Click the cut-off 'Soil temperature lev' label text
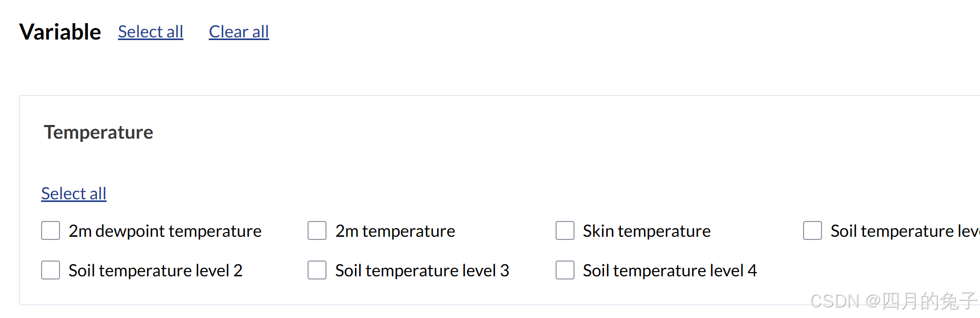 [x=904, y=231]
